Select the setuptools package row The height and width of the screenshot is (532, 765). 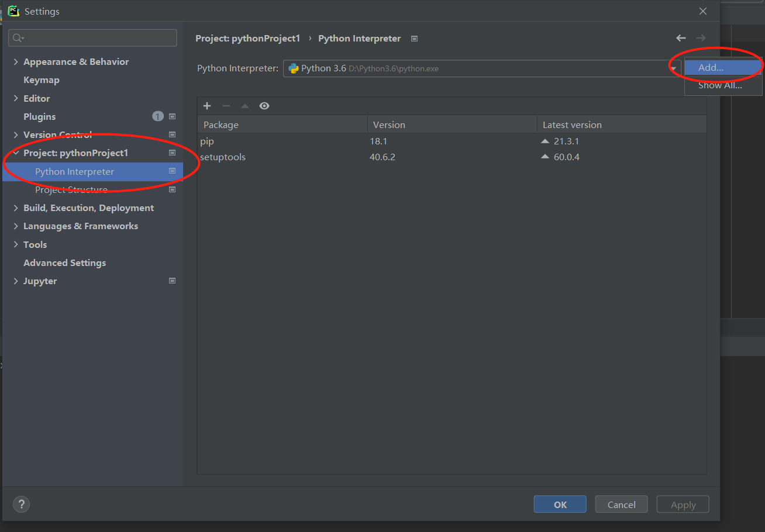click(x=452, y=157)
